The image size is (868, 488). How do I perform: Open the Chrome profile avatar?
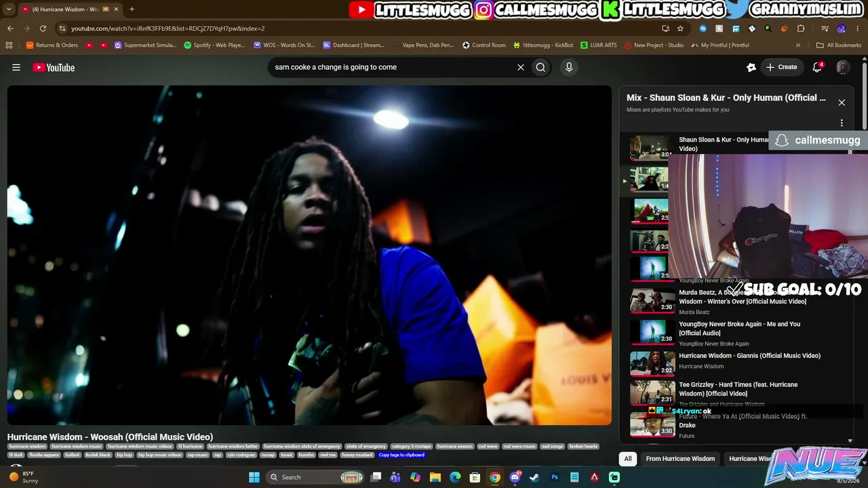842,28
